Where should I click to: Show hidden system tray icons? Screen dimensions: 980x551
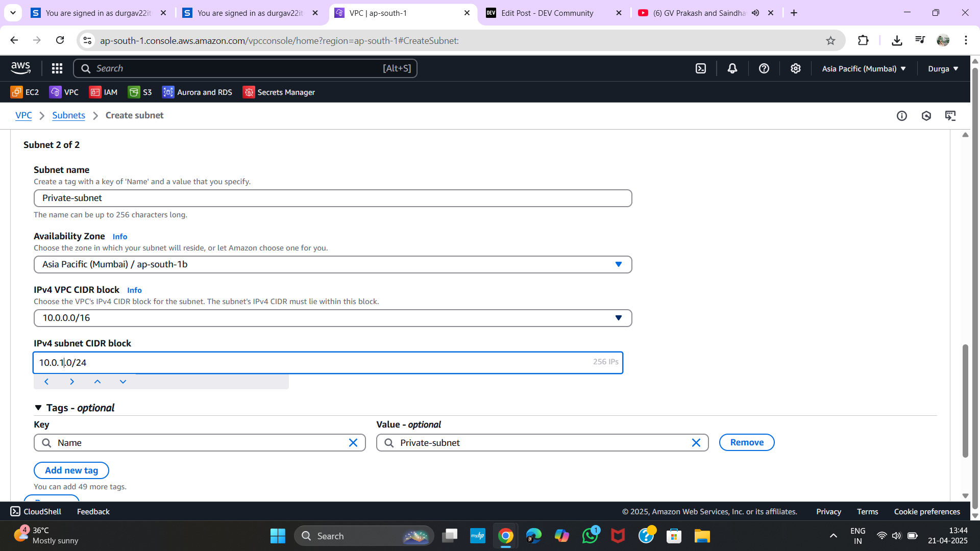[834, 536]
